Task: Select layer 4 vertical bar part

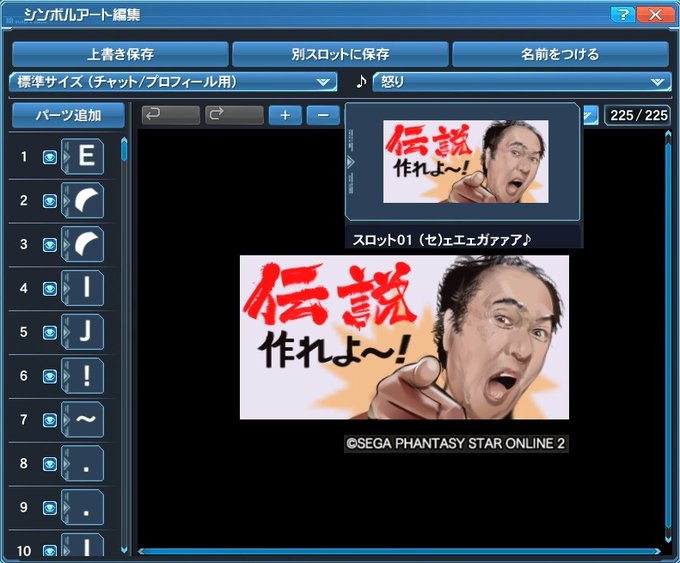Action: point(83,288)
